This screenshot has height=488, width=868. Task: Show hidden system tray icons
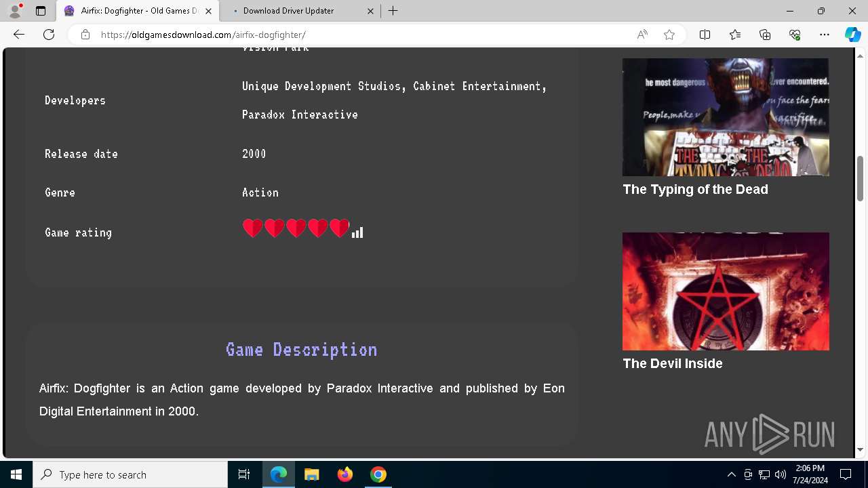pyautogui.click(x=732, y=474)
